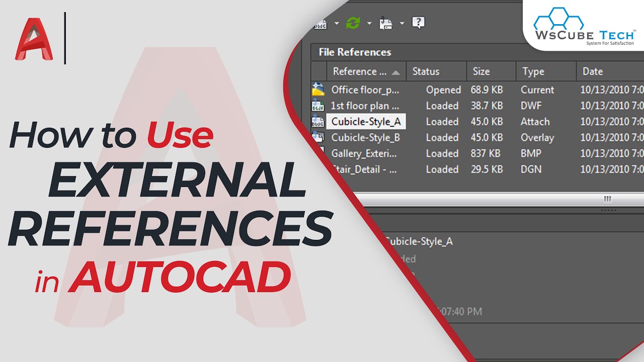Click the DWF type cell
Image resolution: width=644 pixels, height=362 pixels.
532,106
